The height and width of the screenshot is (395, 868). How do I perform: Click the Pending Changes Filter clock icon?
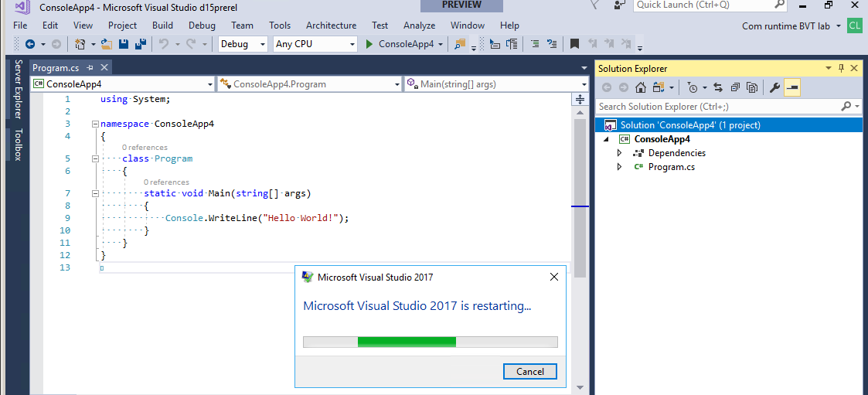point(693,87)
